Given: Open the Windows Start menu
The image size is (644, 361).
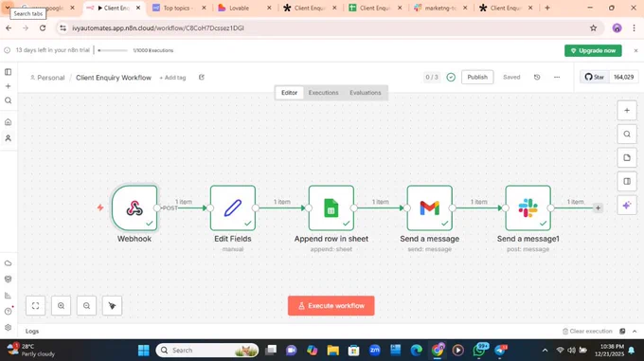Looking at the screenshot, I should [x=144, y=351].
